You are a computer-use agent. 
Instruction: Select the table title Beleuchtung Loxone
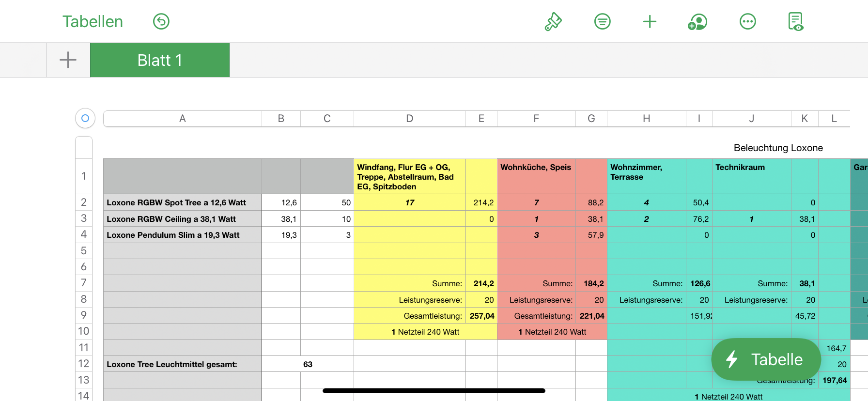click(778, 148)
